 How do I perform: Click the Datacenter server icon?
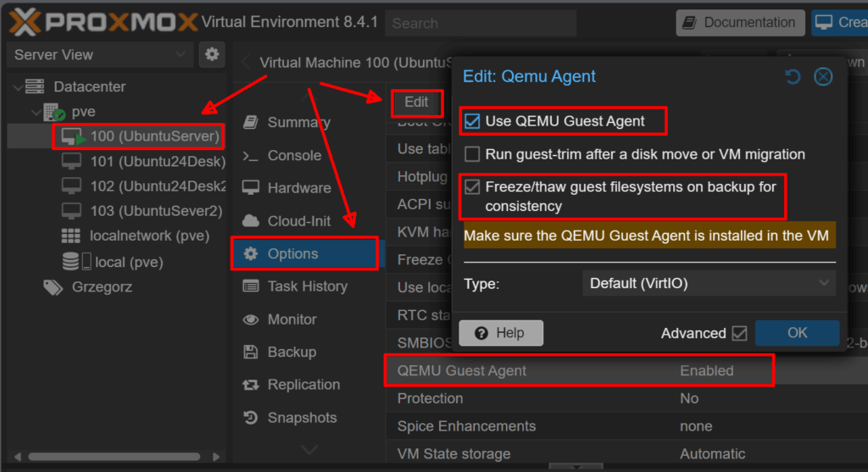coord(35,86)
